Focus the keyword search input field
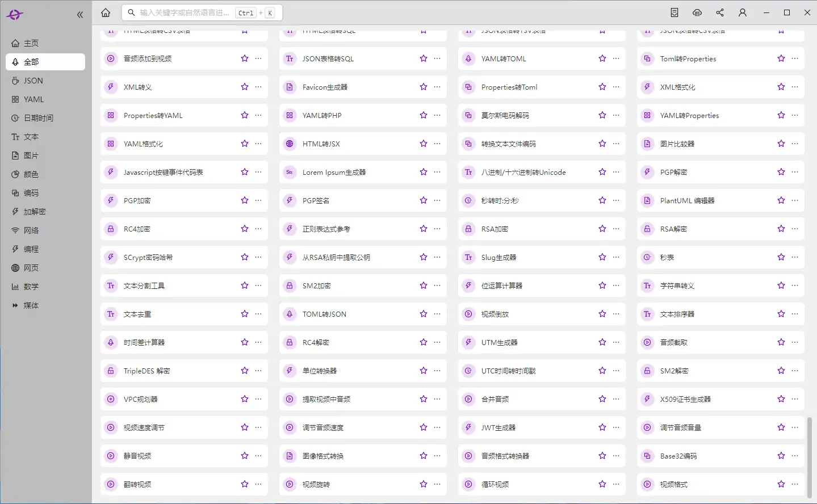The width and height of the screenshot is (817, 504). pos(185,12)
